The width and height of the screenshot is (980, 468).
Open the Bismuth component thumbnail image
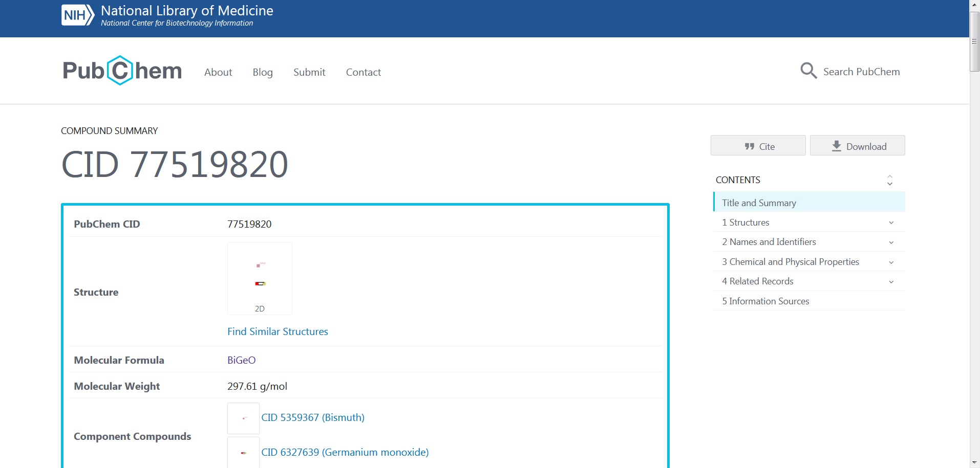point(243,418)
